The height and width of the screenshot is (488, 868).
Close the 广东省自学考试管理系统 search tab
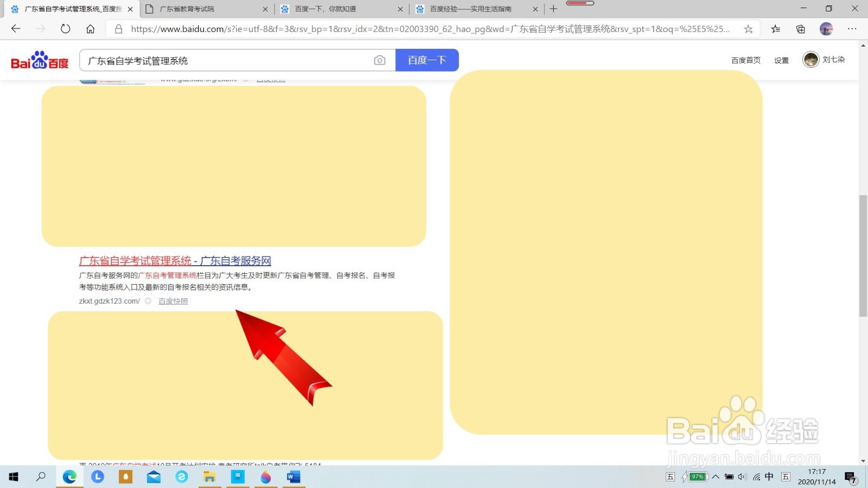[x=130, y=9]
